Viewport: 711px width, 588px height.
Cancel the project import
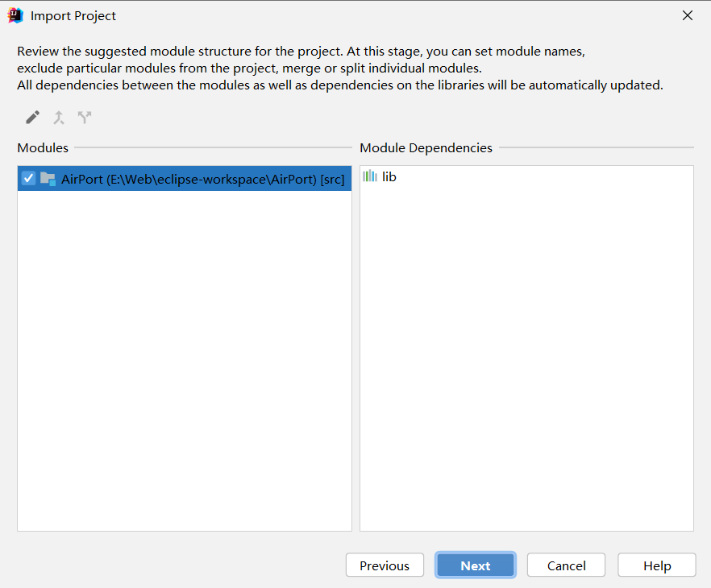[x=566, y=565]
